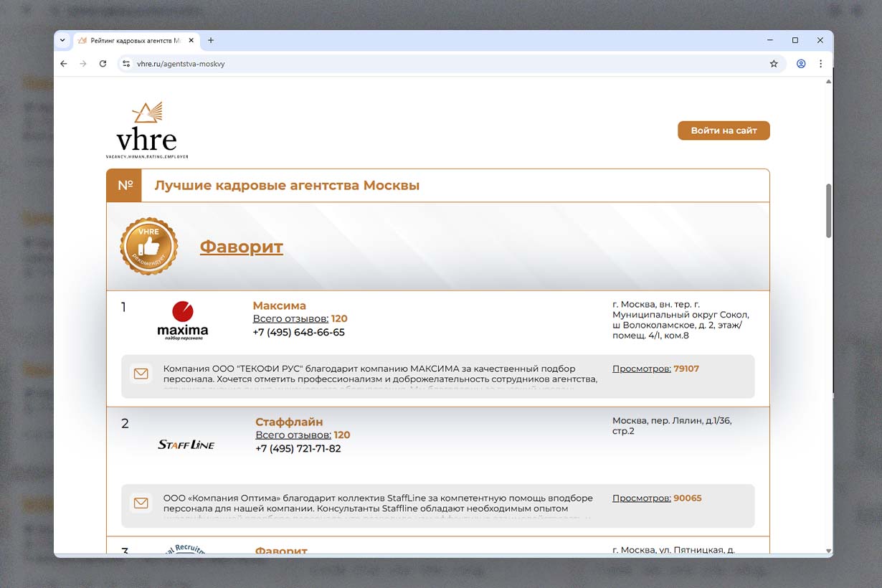Click the VHRE recommends gold badge
The width and height of the screenshot is (882, 588).
coord(149,247)
